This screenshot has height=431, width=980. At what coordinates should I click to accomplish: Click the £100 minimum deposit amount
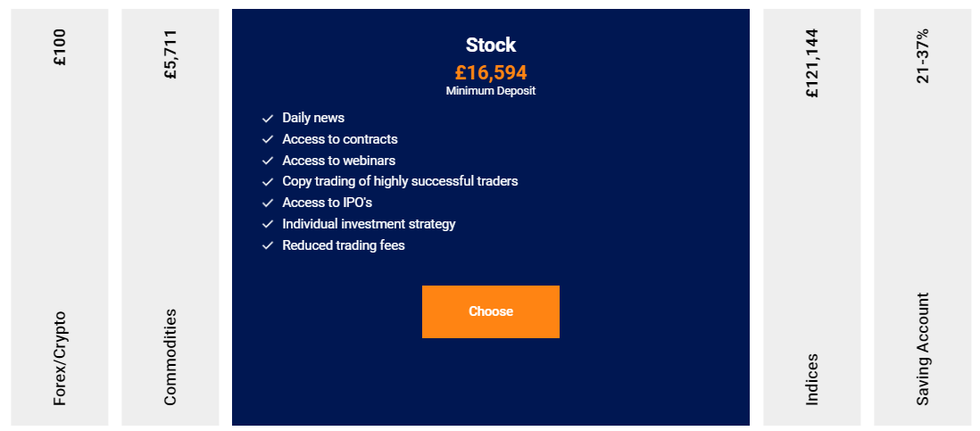tap(60, 48)
